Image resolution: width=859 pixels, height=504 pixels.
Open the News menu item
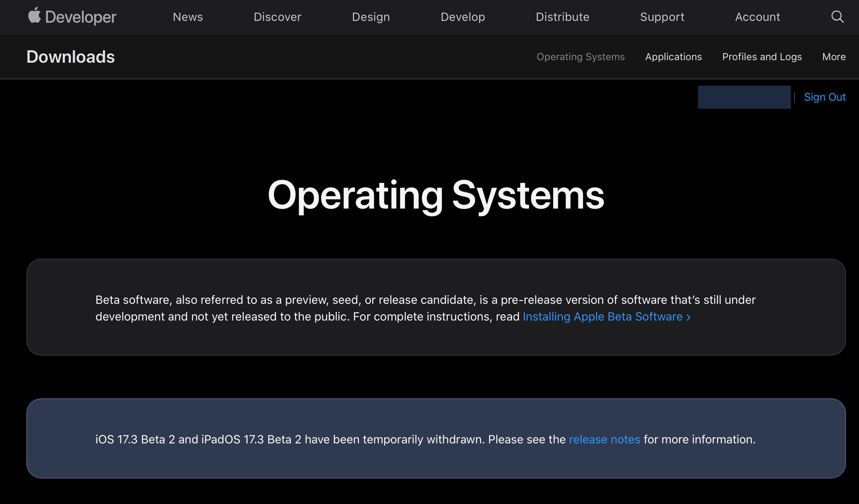coord(188,17)
